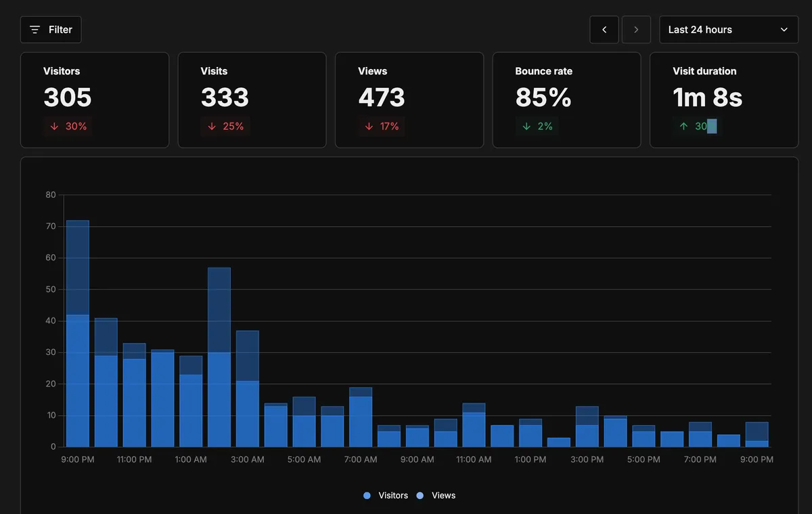This screenshot has width=812, height=514.
Task: Select the Bounce rate metric card
Action: [566, 100]
